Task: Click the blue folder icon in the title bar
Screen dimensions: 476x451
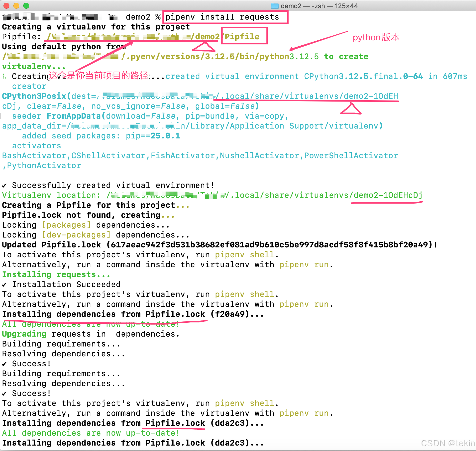Action: pyautogui.click(x=275, y=5)
